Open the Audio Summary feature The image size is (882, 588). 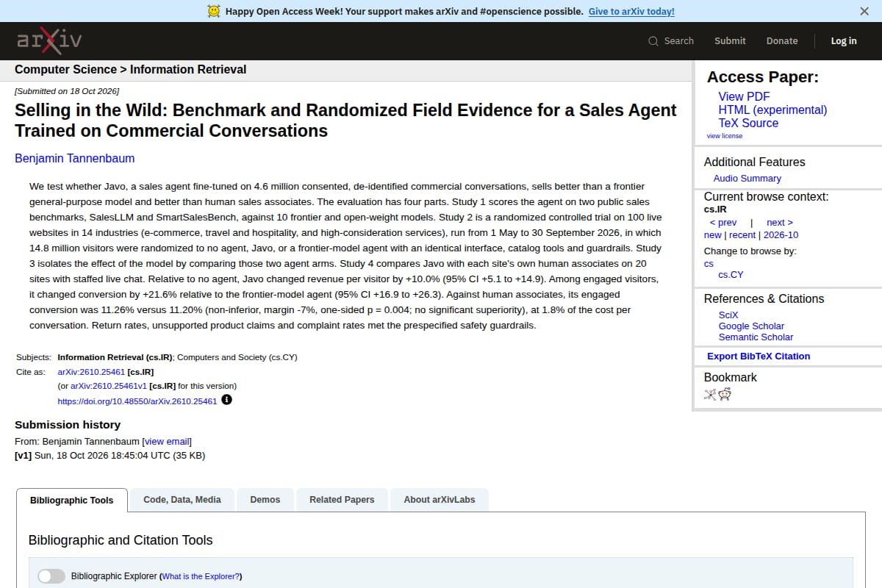747,179
